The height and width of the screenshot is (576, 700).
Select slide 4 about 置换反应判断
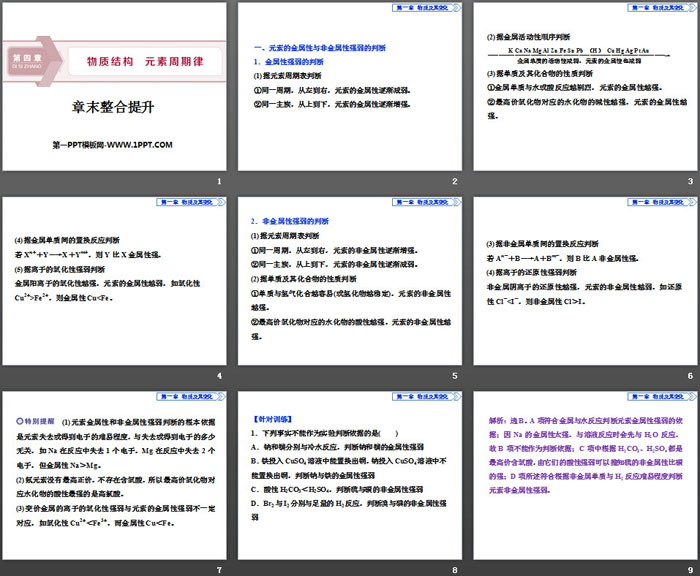[x=114, y=281]
